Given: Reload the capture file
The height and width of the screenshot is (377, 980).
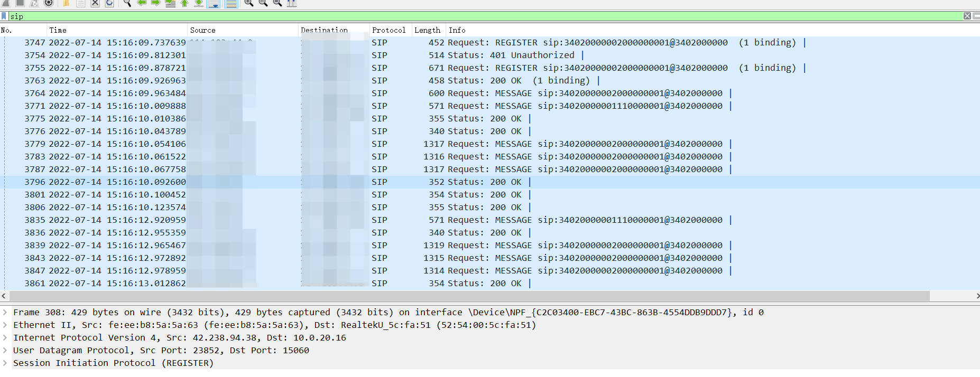Looking at the screenshot, I should 109,3.
